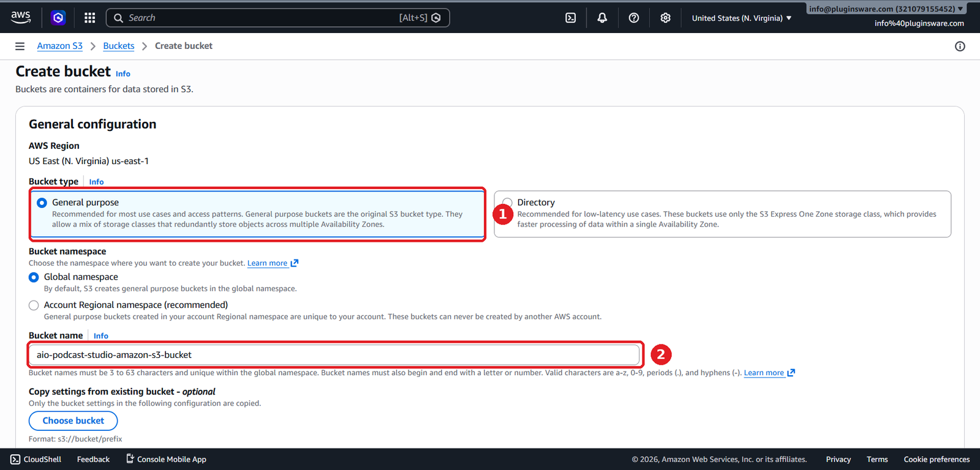Click the info%40pluginsware.com account text
The height and width of the screenshot is (470, 980).
(919, 23)
